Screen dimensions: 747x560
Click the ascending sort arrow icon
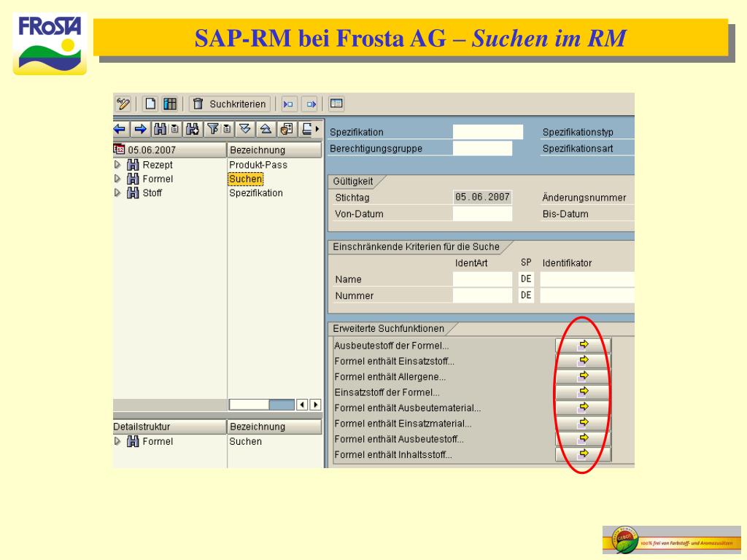266,130
